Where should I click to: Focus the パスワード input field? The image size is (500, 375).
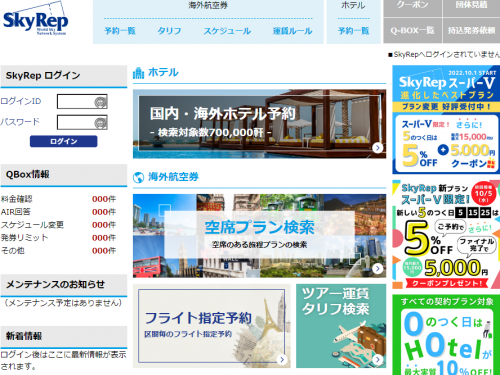(x=82, y=122)
